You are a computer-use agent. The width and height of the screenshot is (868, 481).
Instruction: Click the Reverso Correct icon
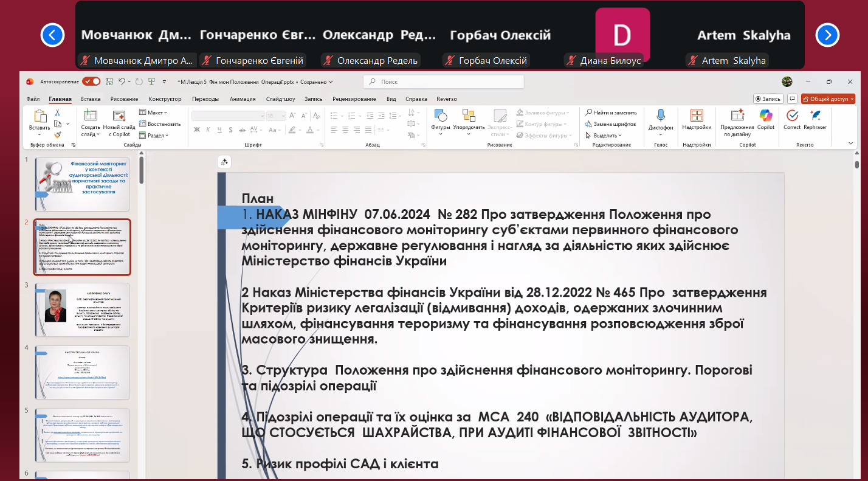pos(792,116)
